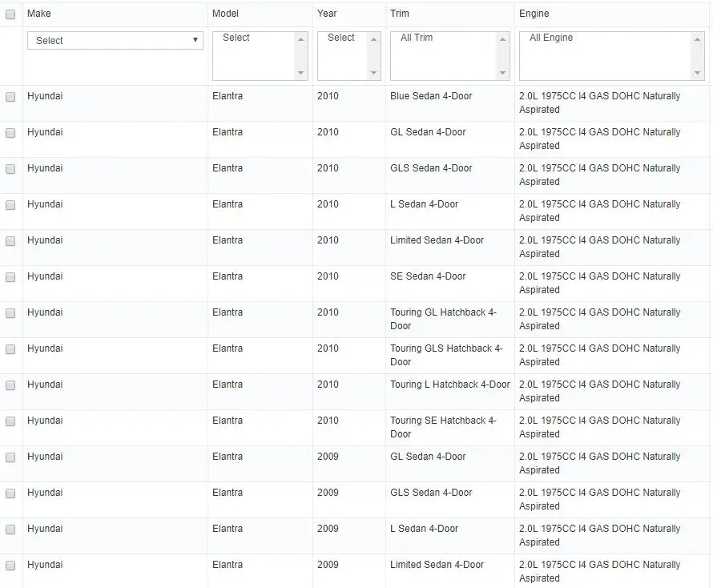This screenshot has height=588, width=713.
Task: Click the Trim list scroll-up arrow
Action: click(502, 39)
